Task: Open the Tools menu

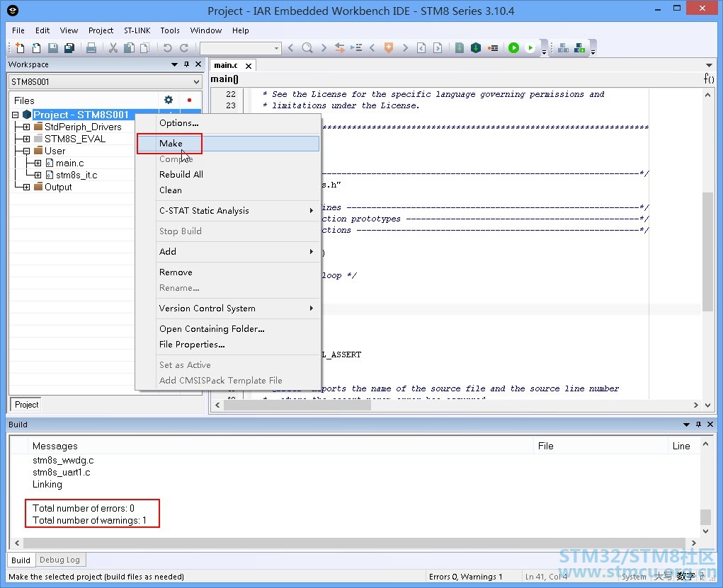Action: click(x=170, y=30)
